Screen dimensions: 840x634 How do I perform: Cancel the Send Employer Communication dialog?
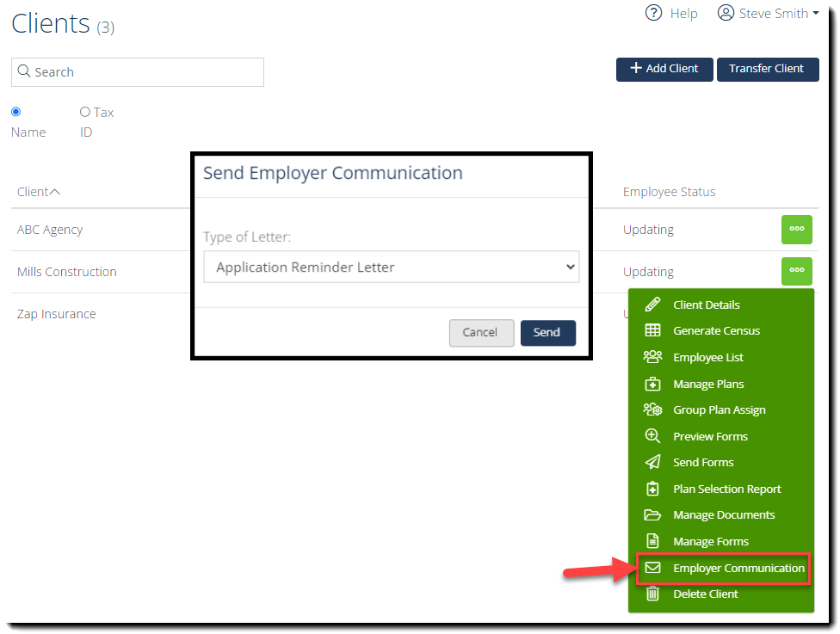(481, 333)
